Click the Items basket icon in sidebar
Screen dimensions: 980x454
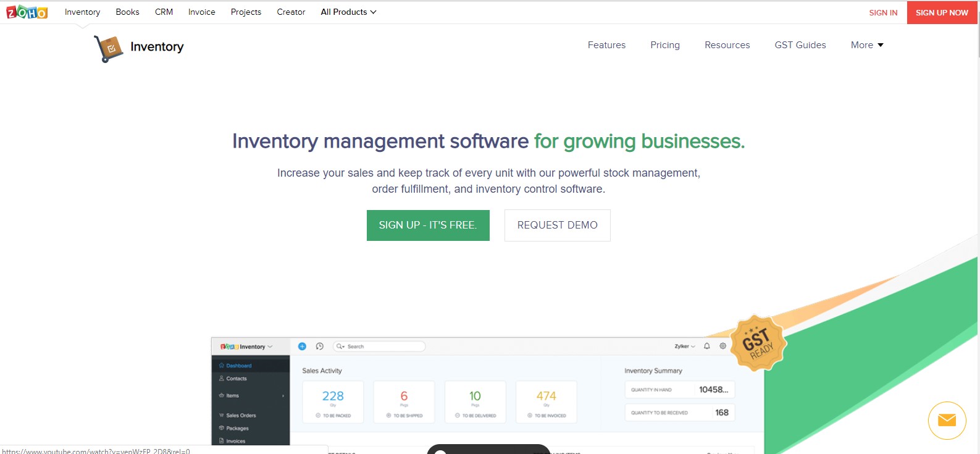pos(222,395)
